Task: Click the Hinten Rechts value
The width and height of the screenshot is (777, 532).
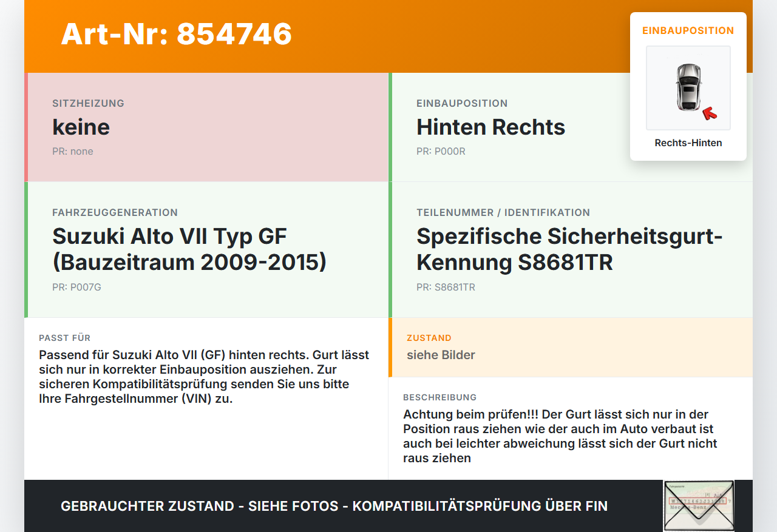Action: click(x=490, y=127)
